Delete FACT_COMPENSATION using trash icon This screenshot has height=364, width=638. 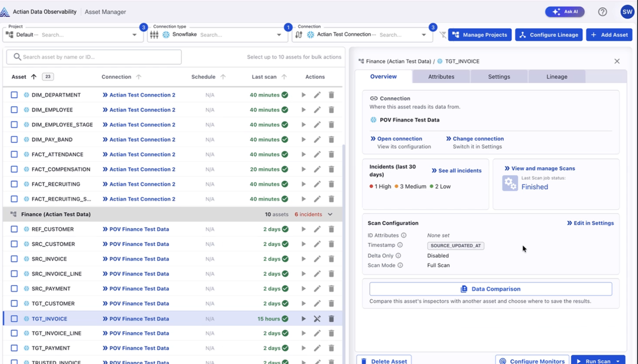pos(331,169)
